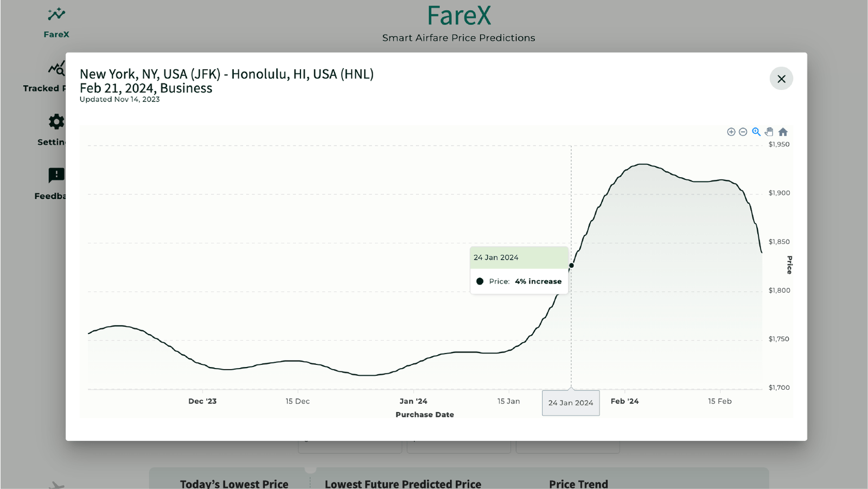The height and width of the screenshot is (489, 868).
Task: Click the 24 Jan 2024 tooltip box
Action: point(519,269)
